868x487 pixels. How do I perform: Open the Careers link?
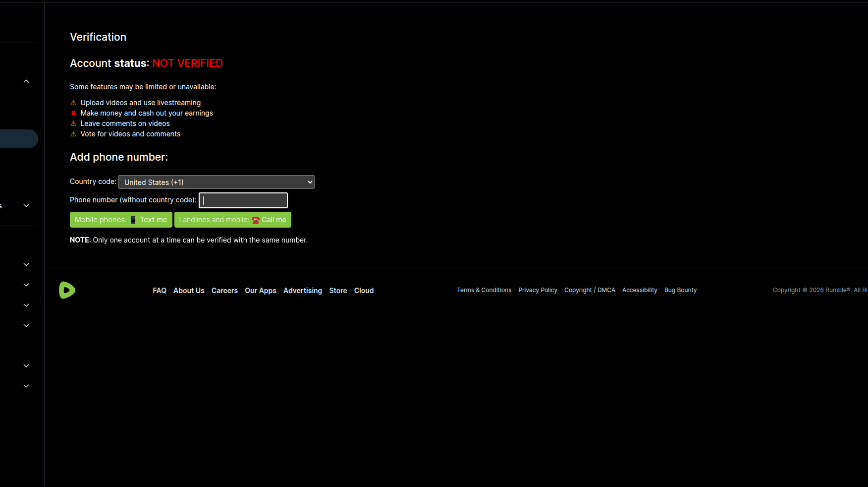click(x=224, y=291)
